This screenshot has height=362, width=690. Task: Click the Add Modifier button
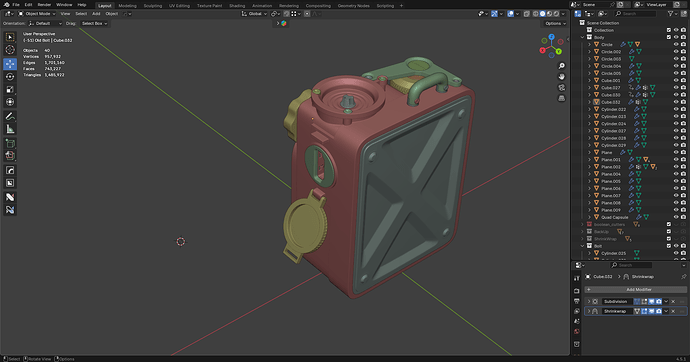[x=635, y=289]
